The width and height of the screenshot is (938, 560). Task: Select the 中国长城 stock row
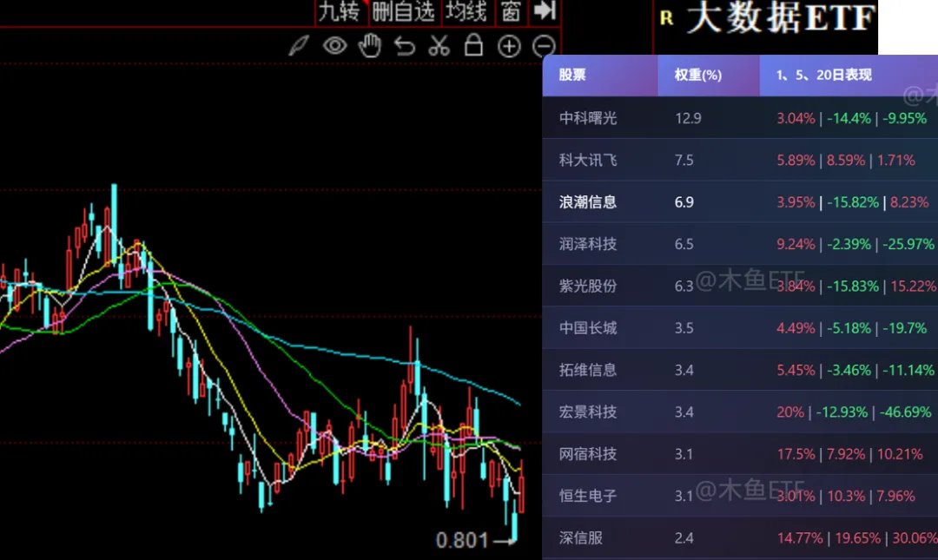coord(740,328)
